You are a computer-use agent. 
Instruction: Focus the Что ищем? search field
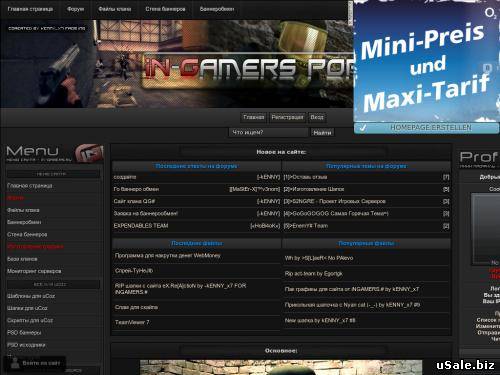click(268, 133)
